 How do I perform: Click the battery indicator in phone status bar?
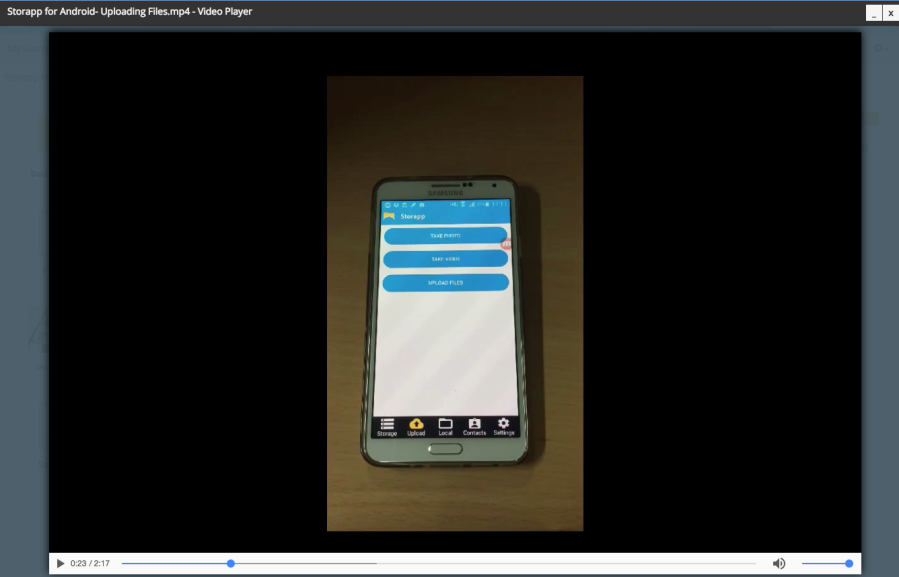pyautogui.click(x=487, y=203)
